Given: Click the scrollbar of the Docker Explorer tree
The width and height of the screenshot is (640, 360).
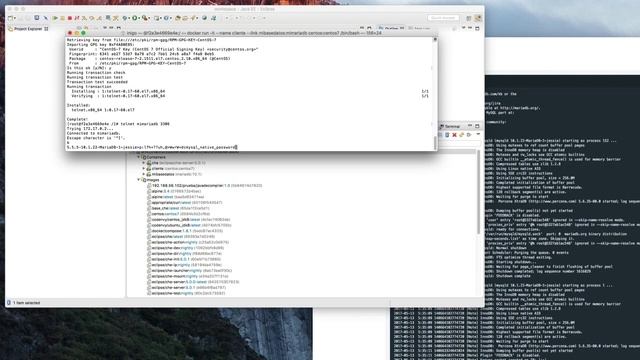Looking at the screenshot, I should point(478,192).
